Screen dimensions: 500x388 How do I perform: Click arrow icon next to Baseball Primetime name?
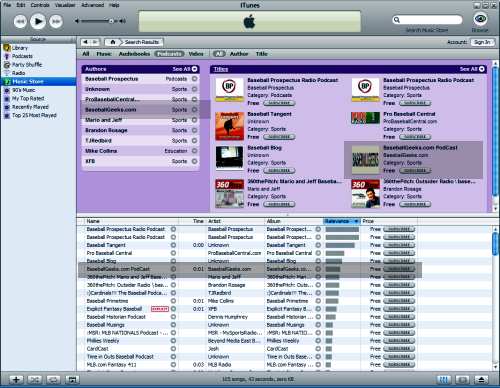173,301
